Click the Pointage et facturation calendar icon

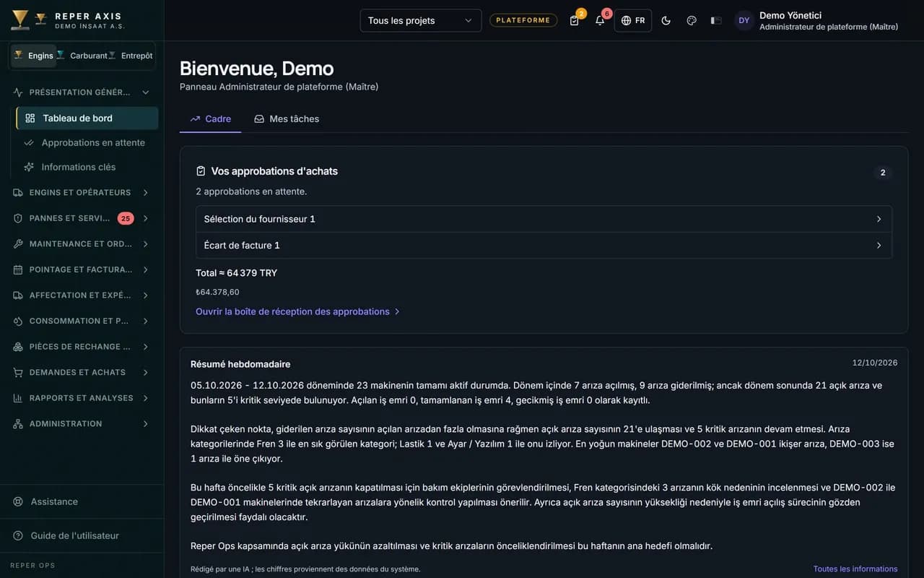18,269
